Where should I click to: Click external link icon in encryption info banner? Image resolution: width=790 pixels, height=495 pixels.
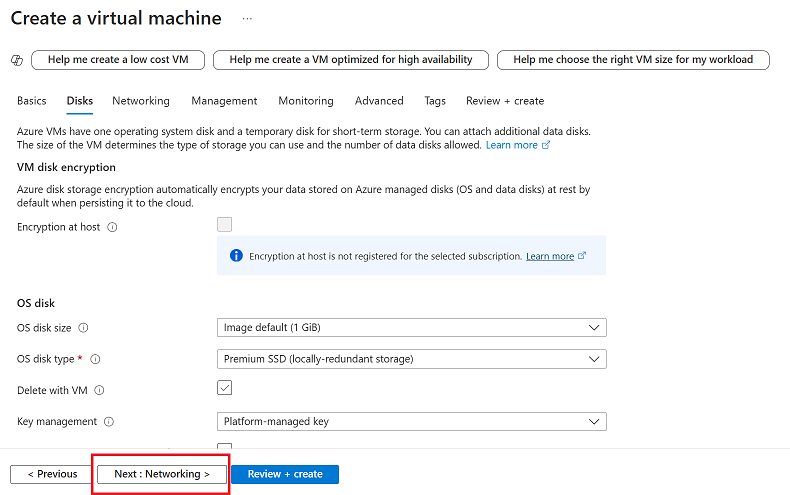[582, 256]
